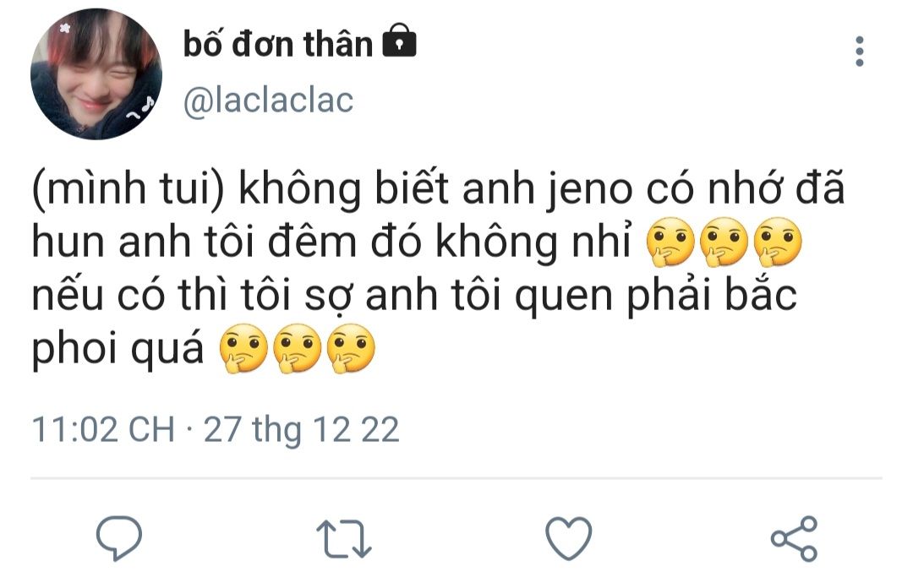Open the @laclaclac handle link
The width and height of the screenshot is (913, 588).
[x=269, y=101]
